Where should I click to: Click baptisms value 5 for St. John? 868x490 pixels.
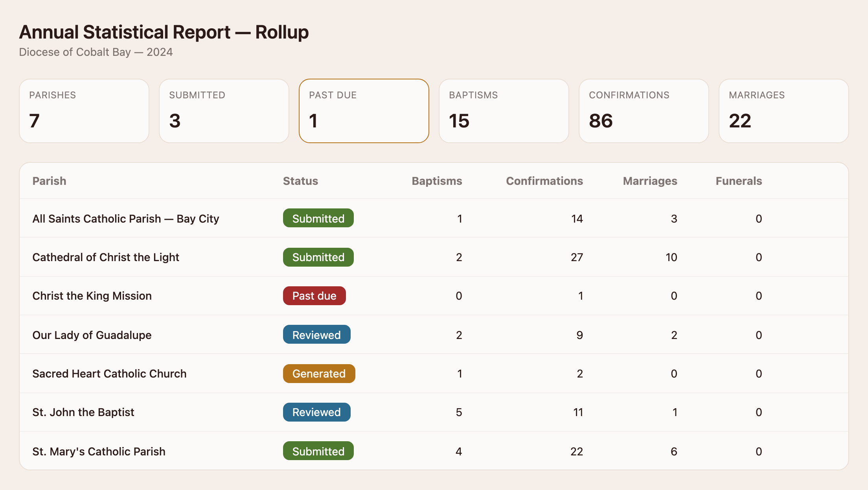click(x=459, y=412)
